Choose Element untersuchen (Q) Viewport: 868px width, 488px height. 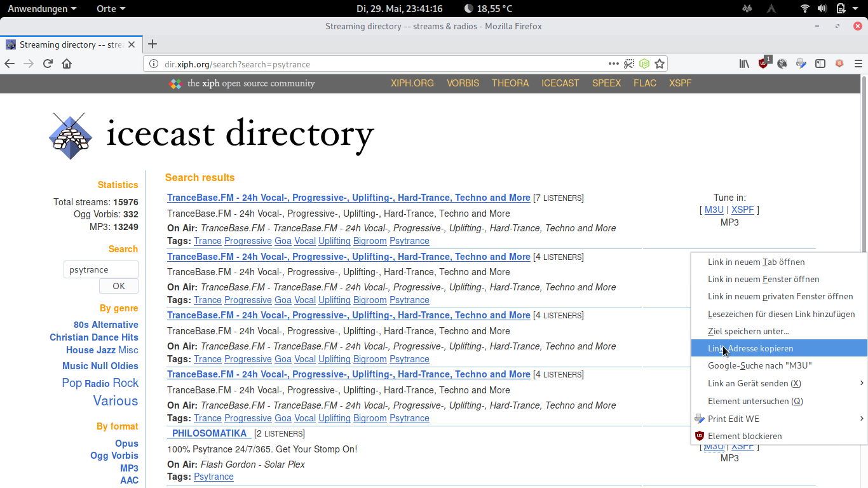click(x=778, y=401)
